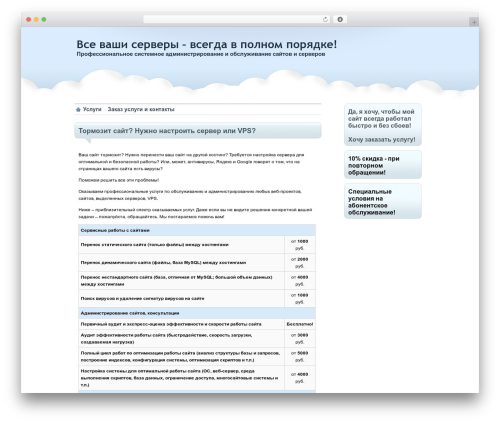
Task: Click the Бесплатно! price cell
Action: tap(300, 324)
